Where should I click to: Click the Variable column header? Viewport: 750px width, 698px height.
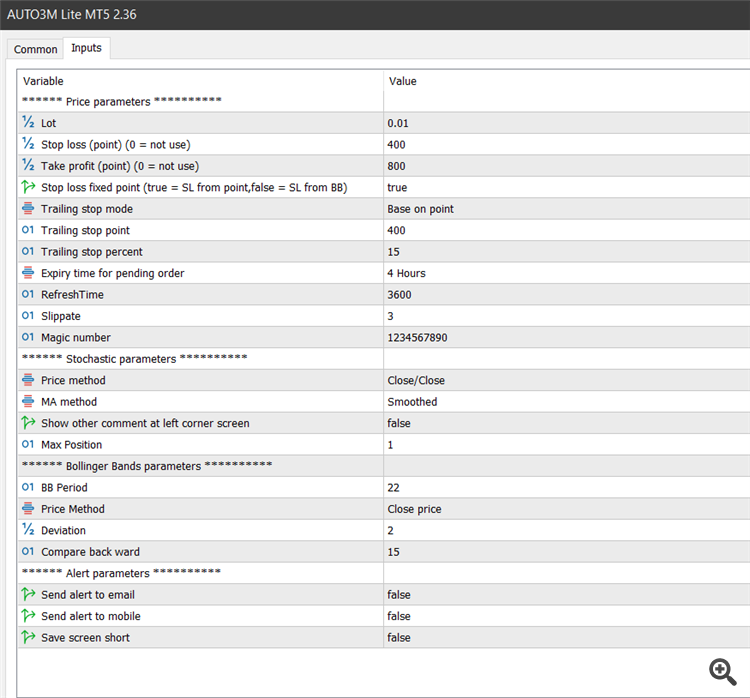(x=43, y=81)
